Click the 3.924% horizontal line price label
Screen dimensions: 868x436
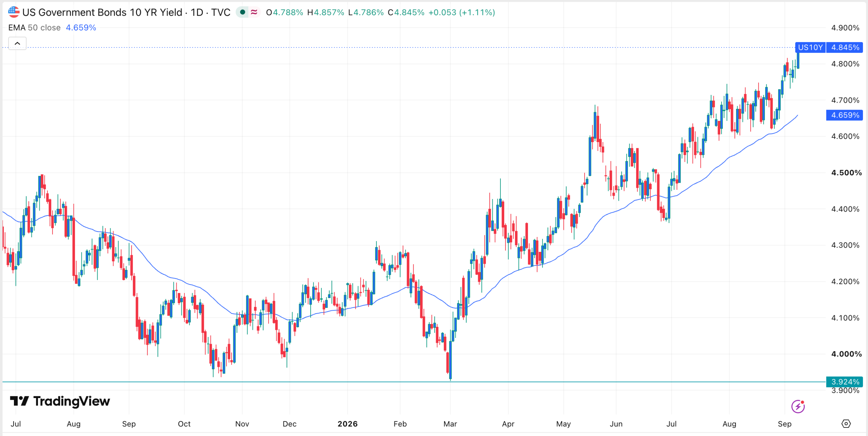845,382
